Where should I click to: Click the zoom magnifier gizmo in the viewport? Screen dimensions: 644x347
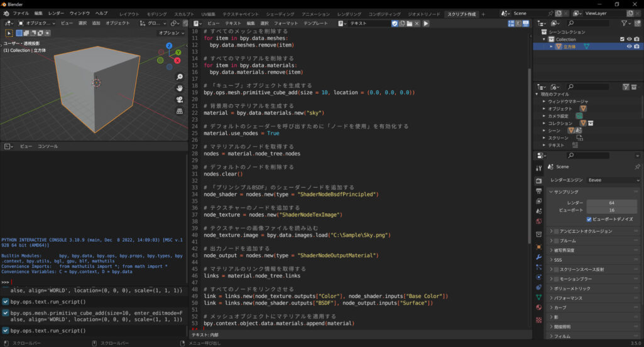coord(180,77)
